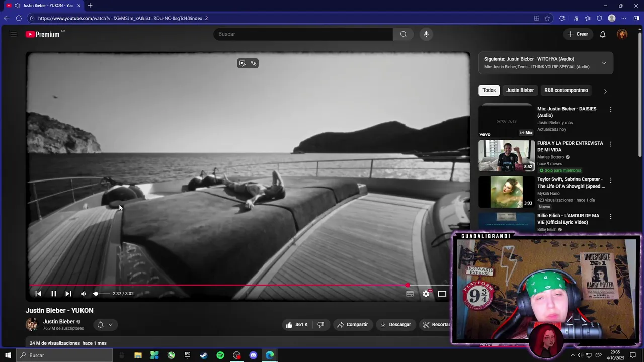Click the browser address bar URL
Image resolution: width=644 pixels, height=362 pixels.
[x=123, y=18]
